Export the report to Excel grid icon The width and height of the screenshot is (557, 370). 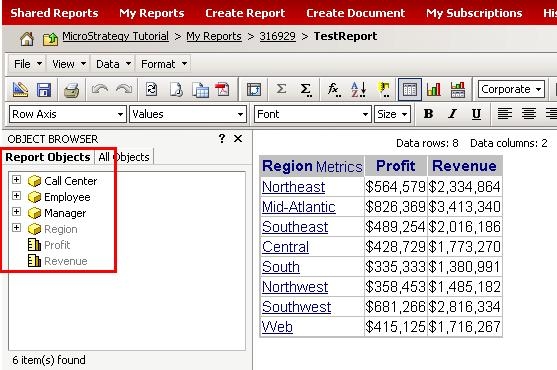tap(200, 90)
